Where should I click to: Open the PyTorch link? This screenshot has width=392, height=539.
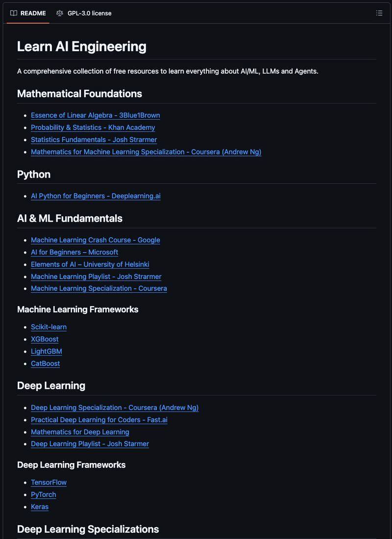pos(43,494)
